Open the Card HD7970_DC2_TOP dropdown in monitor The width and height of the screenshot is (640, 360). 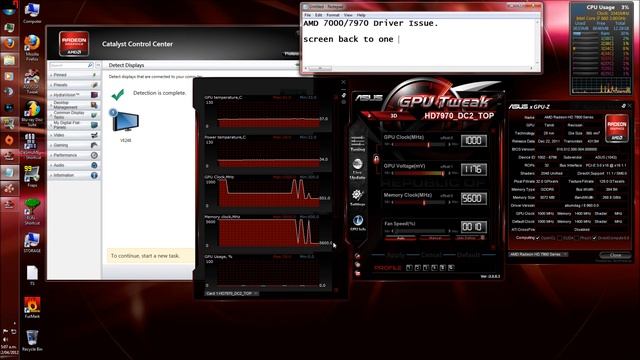point(231,293)
